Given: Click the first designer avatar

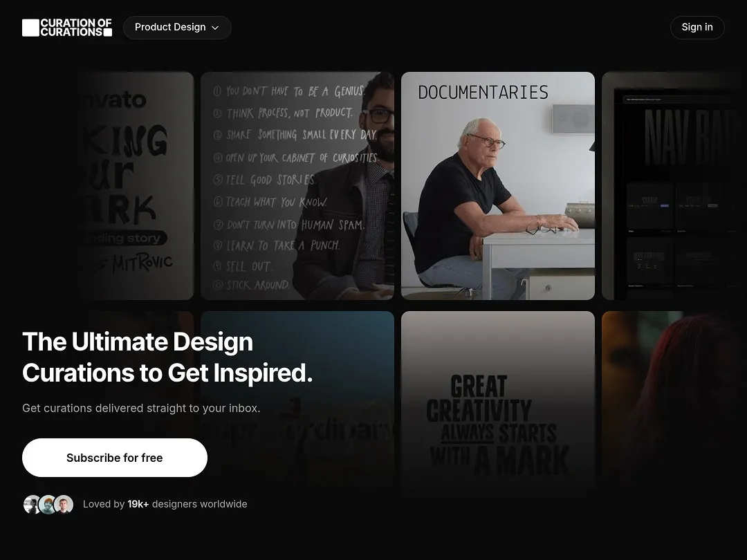Looking at the screenshot, I should pos(32,504).
